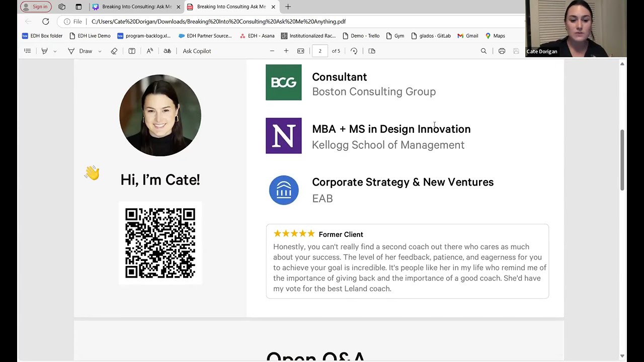Open EDH Live Demo bookmark

[90, 36]
